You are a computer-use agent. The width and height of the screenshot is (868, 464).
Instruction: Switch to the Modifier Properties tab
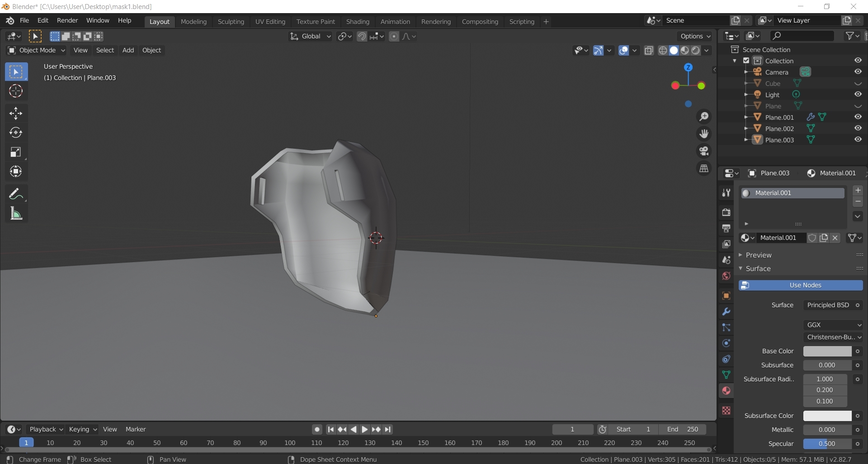[x=726, y=312]
